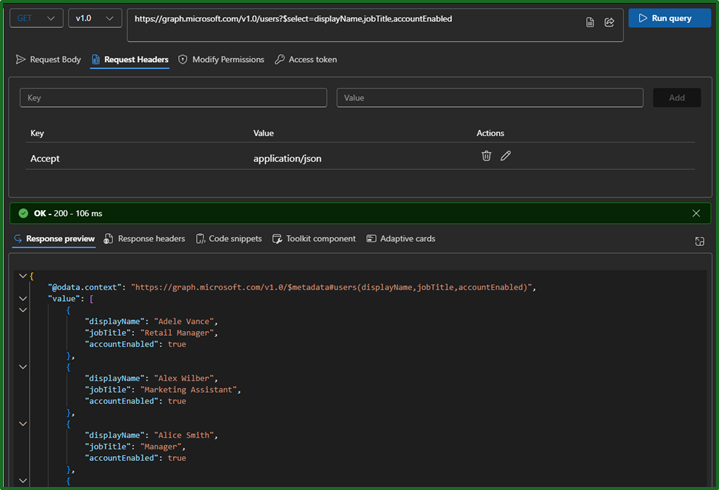
Task: Collapse the Alice Smith object chevron
Action: (23, 424)
